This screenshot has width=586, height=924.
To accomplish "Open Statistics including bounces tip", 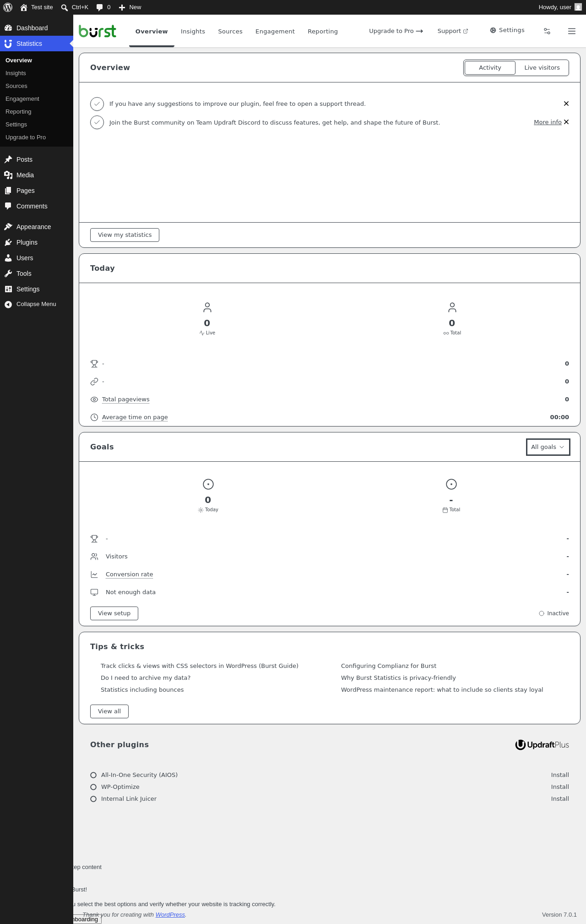I will pyautogui.click(x=142, y=690).
